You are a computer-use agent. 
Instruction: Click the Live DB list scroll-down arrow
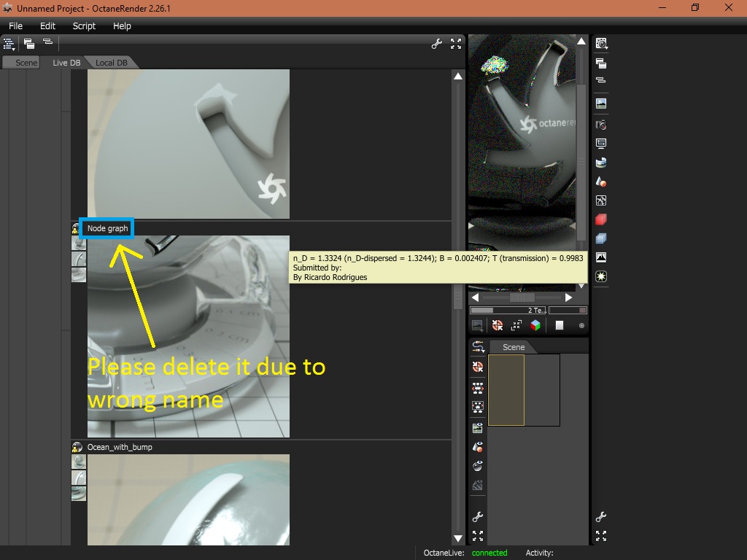pos(458,539)
